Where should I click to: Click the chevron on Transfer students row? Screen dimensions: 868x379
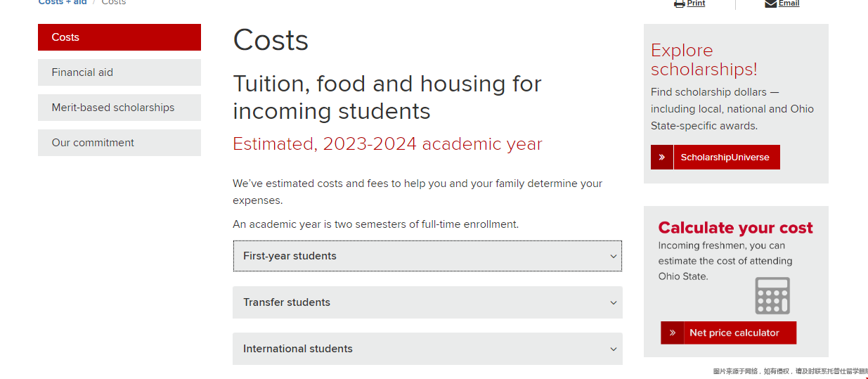[x=614, y=303]
